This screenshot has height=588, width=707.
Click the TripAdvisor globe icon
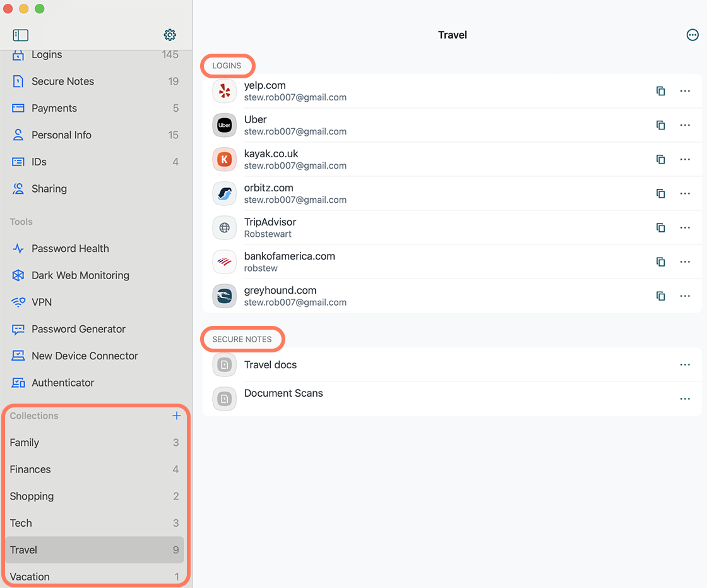pos(224,227)
